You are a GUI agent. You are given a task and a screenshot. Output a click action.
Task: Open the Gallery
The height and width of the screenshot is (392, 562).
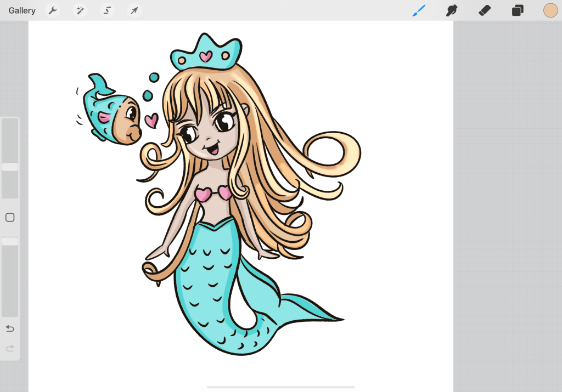coord(22,10)
